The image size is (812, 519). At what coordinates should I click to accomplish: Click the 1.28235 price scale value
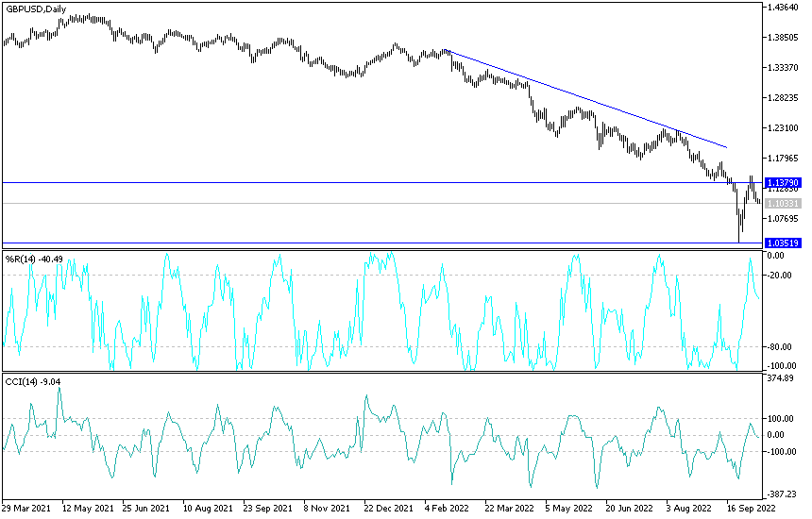pos(783,98)
